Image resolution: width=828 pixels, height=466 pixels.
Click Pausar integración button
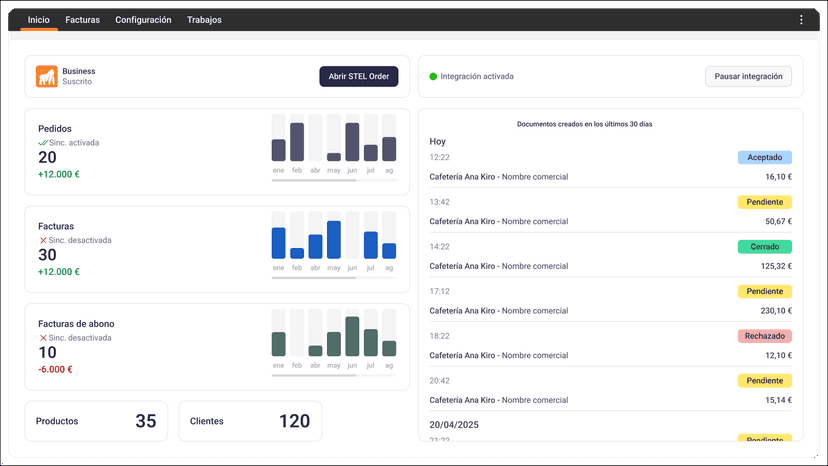(748, 77)
